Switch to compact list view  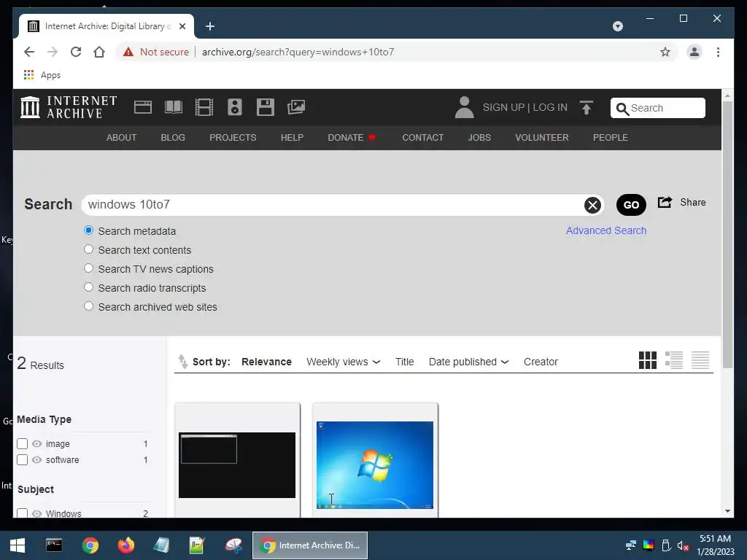click(x=700, y=360)
